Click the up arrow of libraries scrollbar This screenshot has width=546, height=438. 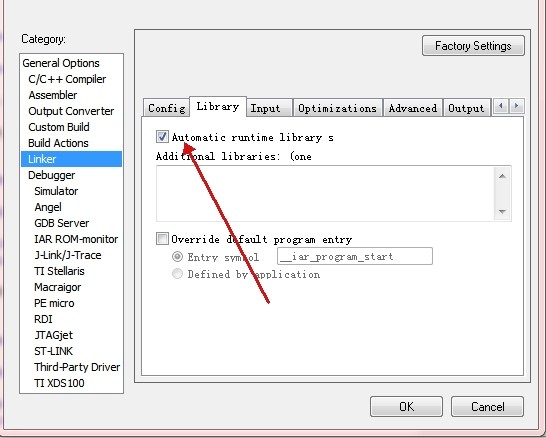[502, 176]
